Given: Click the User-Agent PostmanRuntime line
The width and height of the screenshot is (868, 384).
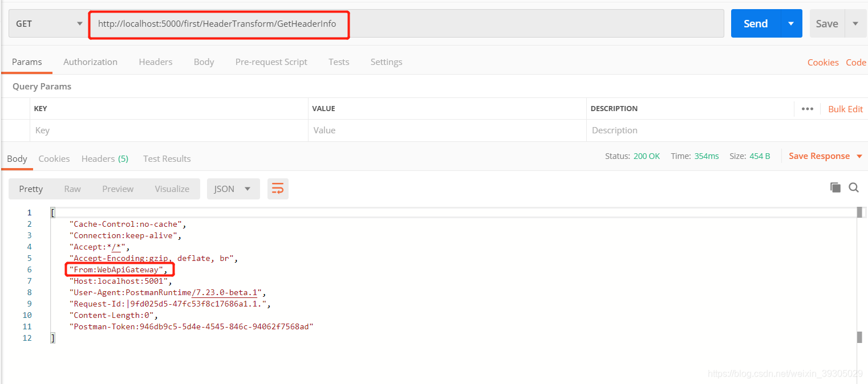Looking at the screenshot, I should tap(168, 292).
